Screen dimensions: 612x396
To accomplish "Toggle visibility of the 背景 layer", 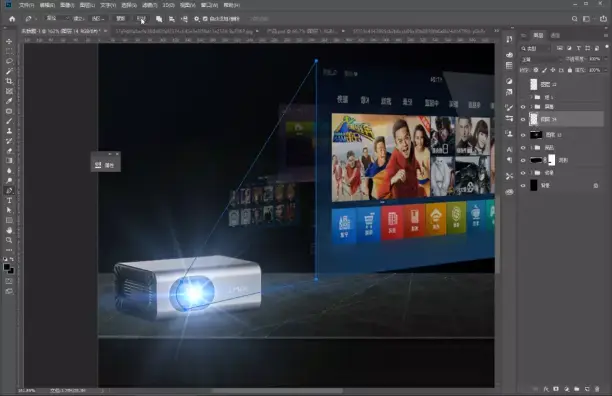I will pos(523,186).
